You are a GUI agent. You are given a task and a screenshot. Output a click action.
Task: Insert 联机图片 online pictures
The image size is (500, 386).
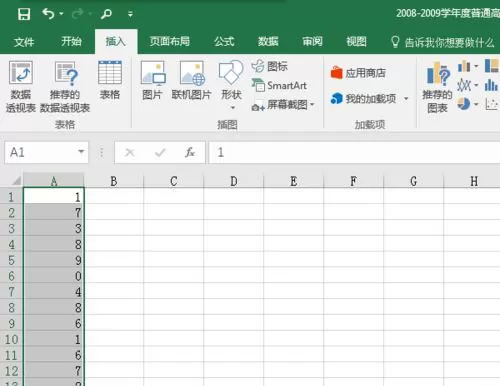click(x=191, y=80)
